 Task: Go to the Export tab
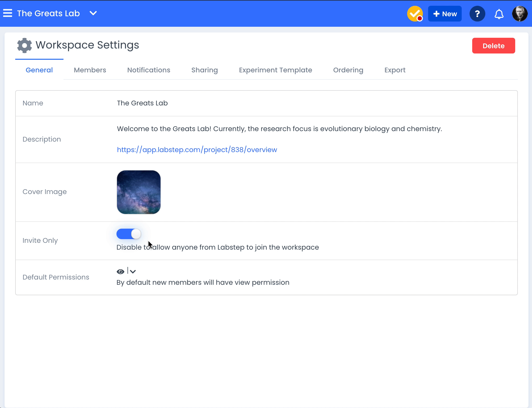point(395,70)
